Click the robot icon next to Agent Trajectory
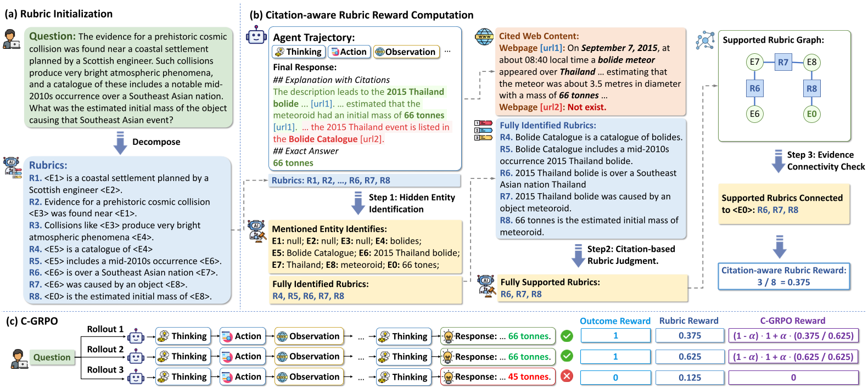Screen dimensions: 868x388 click(x=256, y=36)
